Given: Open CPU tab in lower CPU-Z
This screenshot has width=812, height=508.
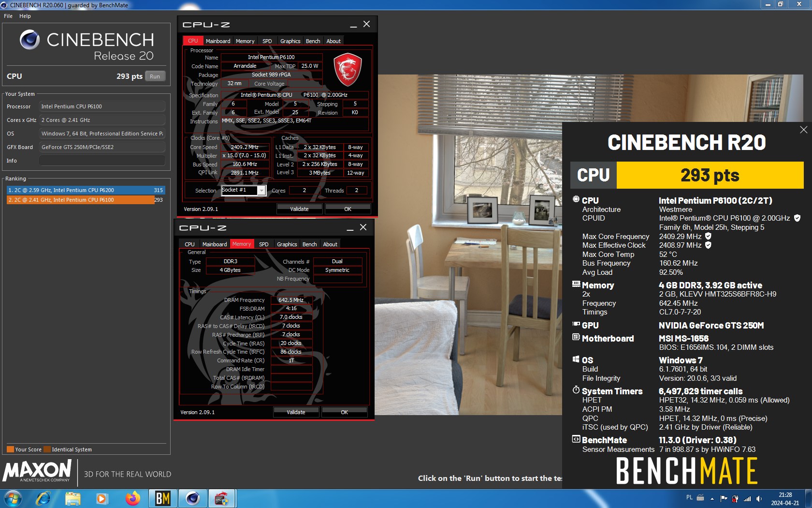Looking at the screenshot, I should (189, 244).
